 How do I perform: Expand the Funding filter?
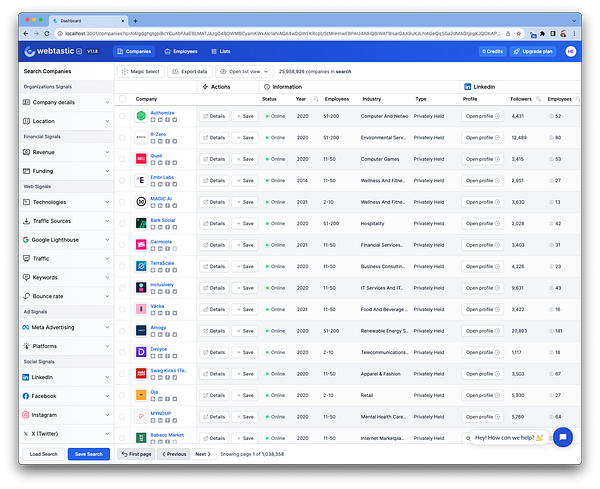coord(66,171)
